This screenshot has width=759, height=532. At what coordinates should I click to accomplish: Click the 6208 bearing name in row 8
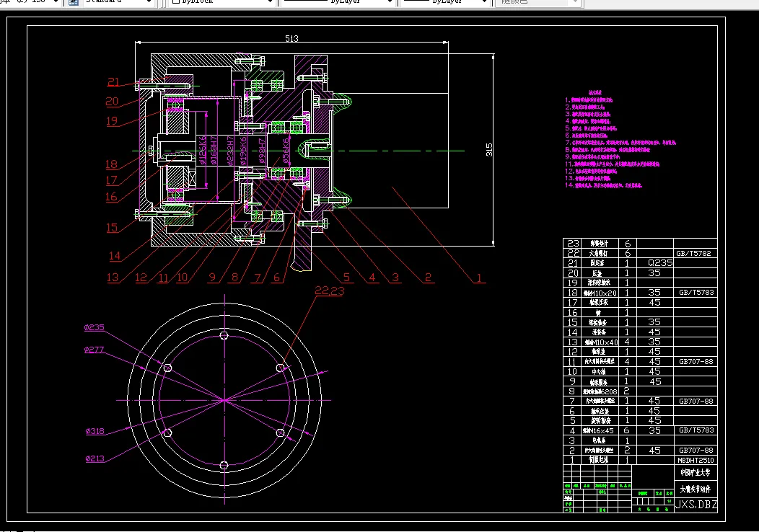tap(600, 391)
